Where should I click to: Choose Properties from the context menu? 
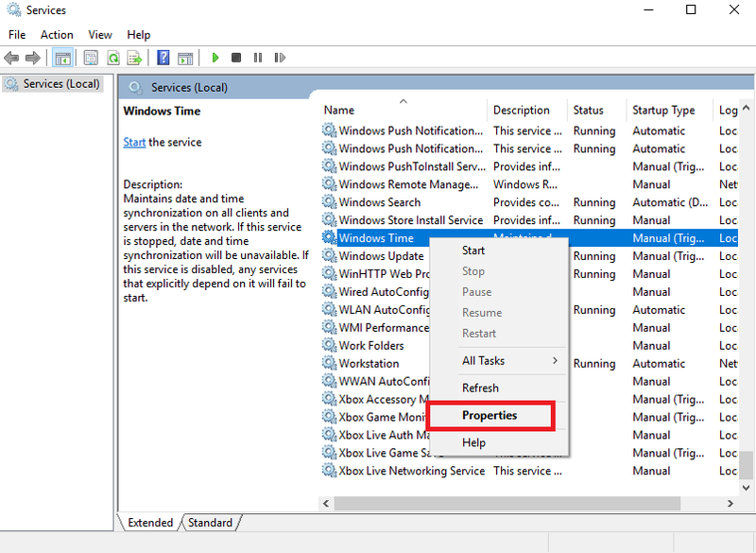coord(499,416)
